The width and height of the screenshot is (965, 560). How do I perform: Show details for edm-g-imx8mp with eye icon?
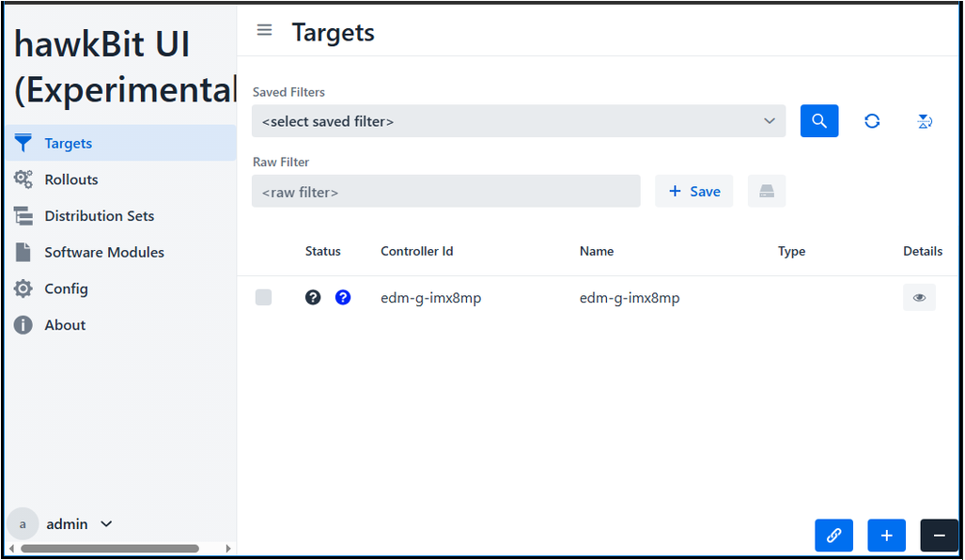click(919, 297)
